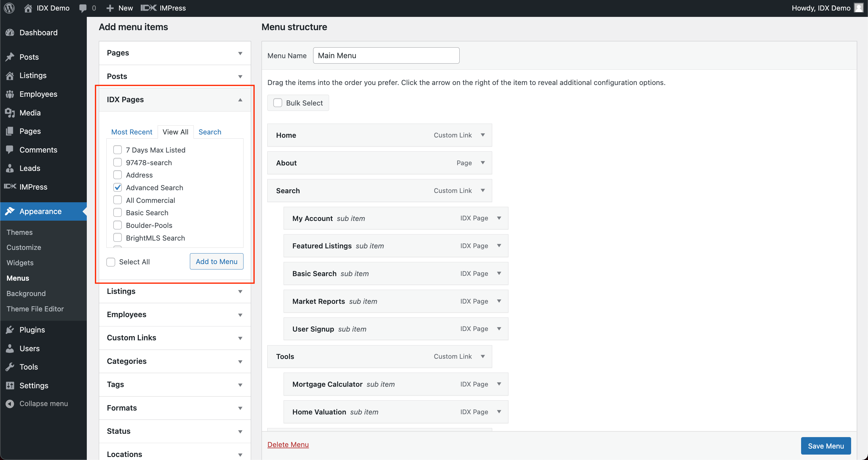Select the Search tab in IDX Pages

(209, 131)
